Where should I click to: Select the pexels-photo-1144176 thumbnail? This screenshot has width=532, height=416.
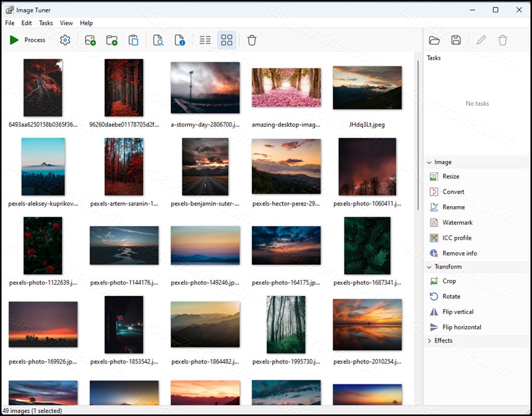pyautogui.click(x=124, y=245)
